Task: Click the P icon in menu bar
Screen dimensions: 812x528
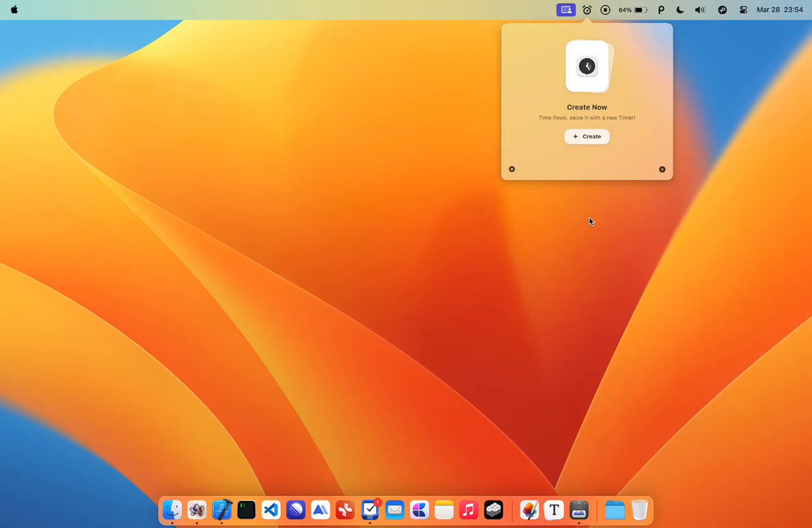Action: (661, 10)
